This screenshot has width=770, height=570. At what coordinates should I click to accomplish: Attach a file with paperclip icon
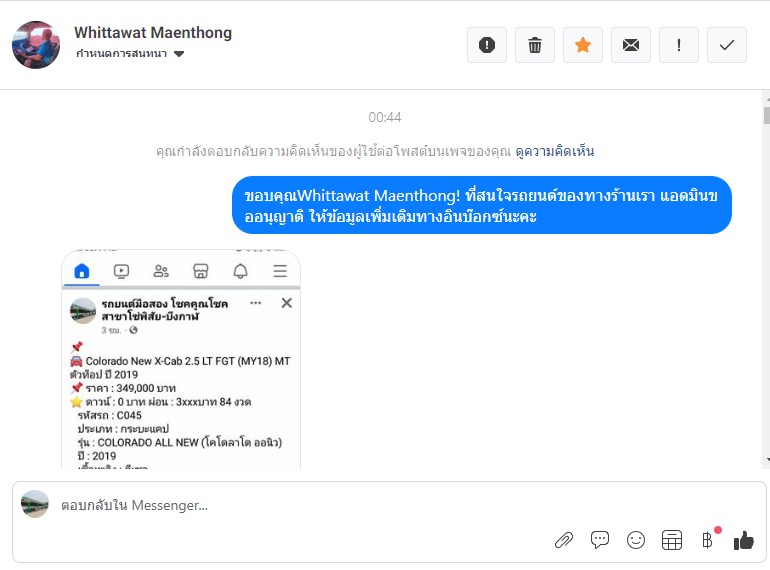pos(564,540)
